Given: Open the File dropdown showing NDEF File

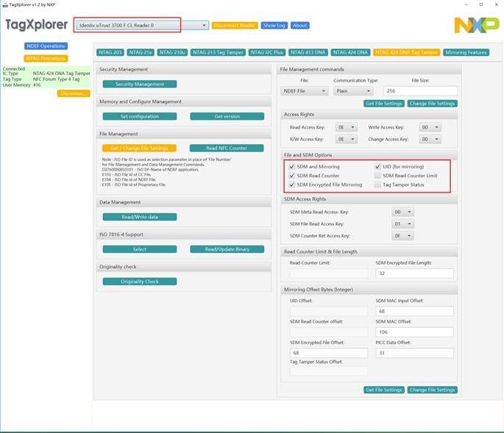Looking at the screenshot, I should click(305, 91).
